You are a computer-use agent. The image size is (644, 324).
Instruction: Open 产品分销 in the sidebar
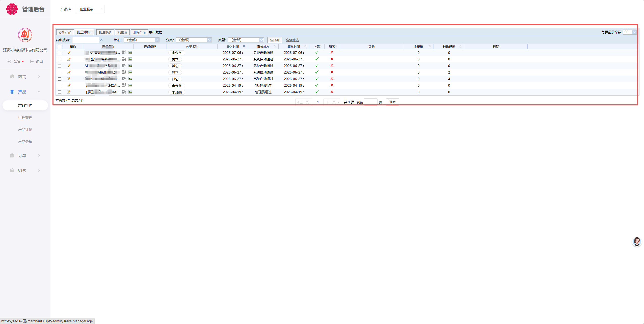click(25, 142)
